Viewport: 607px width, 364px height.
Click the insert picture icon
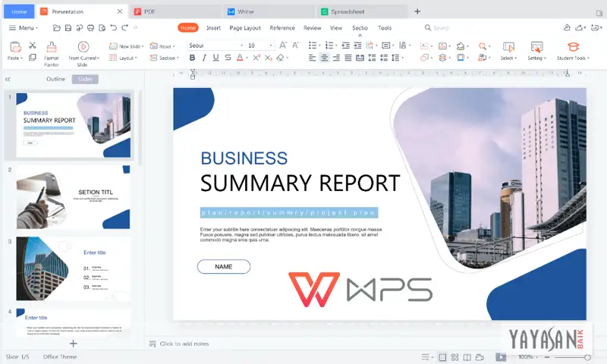click(x=442, y=46)
